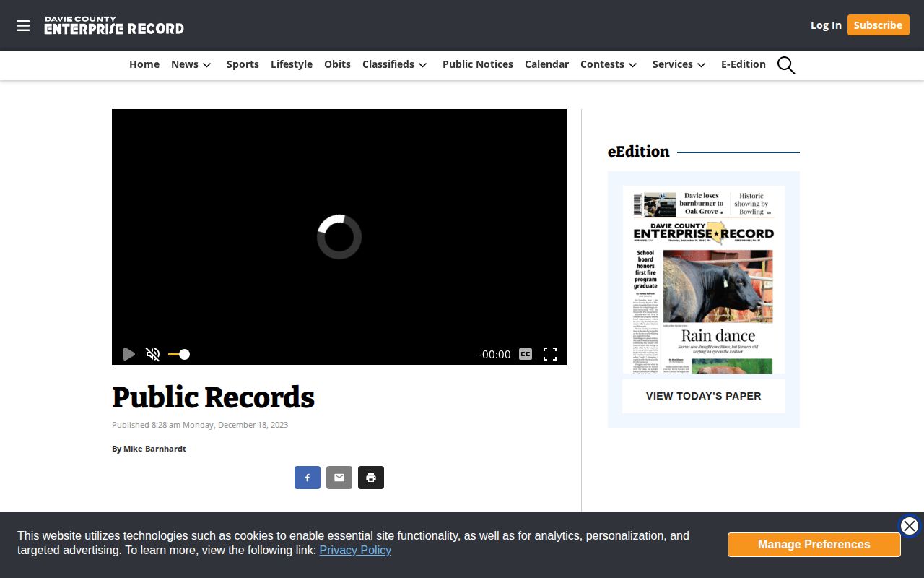Open the Lifestyle section

click(x=292, y=64)
